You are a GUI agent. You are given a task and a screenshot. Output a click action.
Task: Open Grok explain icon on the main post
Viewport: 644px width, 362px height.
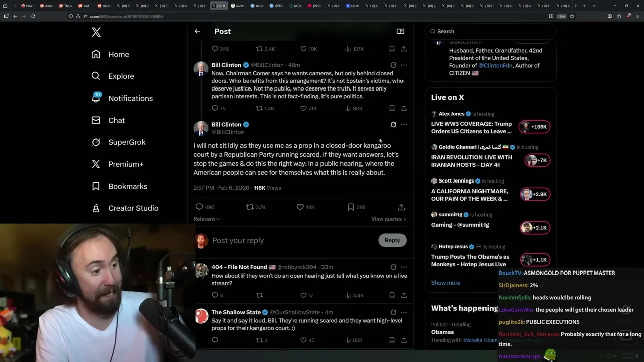[393, 124]
